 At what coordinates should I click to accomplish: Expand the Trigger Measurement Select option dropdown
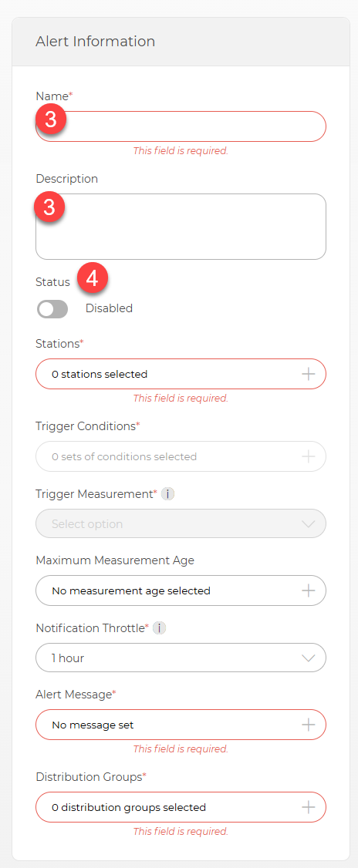click(x=181, y=523)
